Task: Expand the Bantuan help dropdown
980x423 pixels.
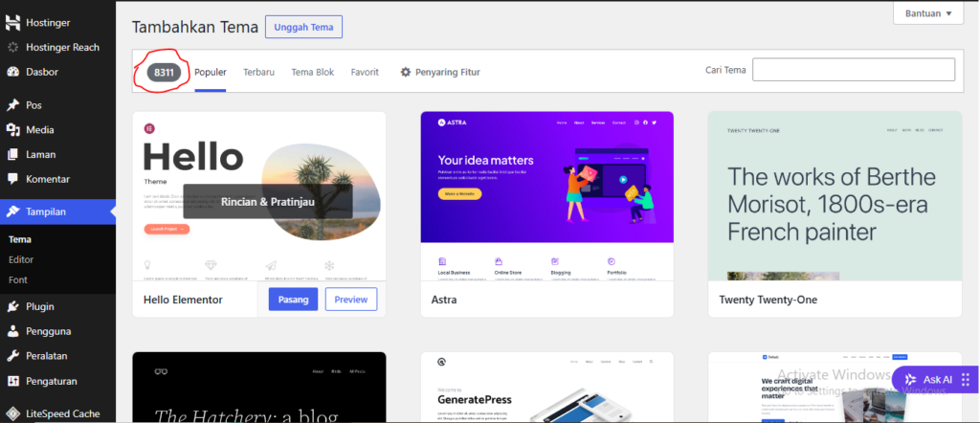Action: coord(928,13)
